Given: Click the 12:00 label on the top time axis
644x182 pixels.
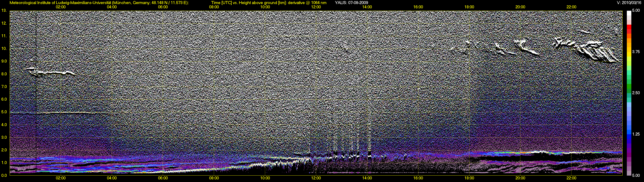Looking at the screenshot, I should 316,7.
